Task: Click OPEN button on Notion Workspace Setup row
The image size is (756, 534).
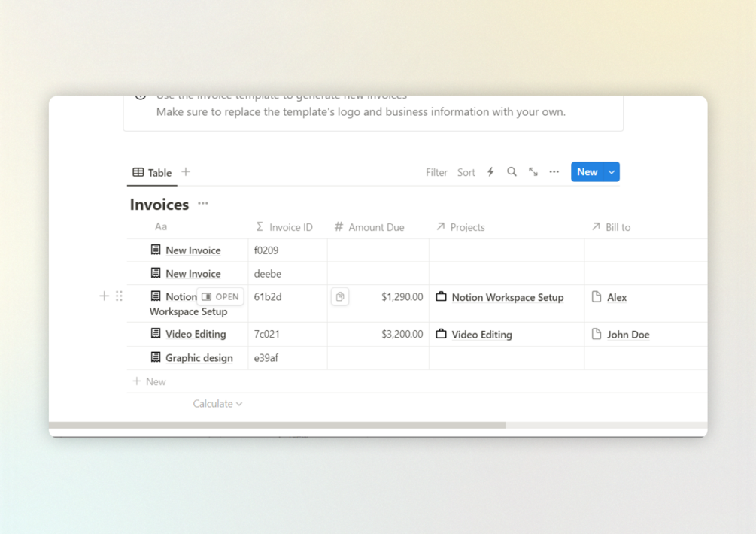Action: 220,296
